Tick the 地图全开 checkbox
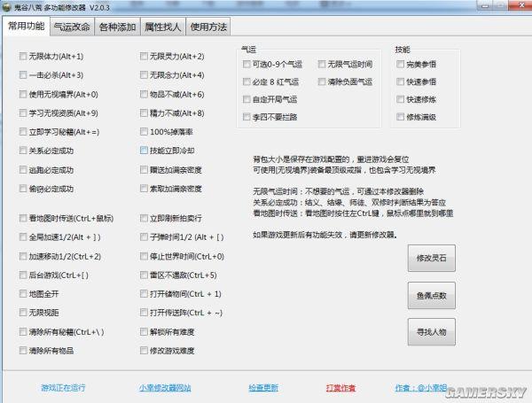The height and width of the screenshot is (403, 532). coord(23,293)
